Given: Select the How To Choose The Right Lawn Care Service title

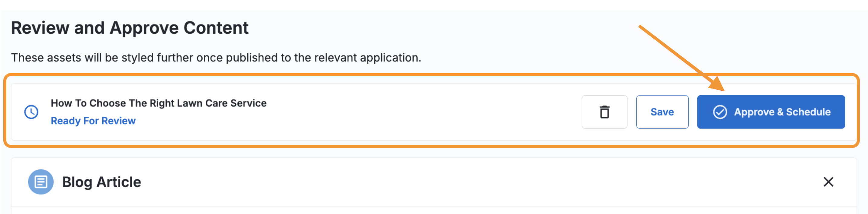Looking at the screenshot, I should (x=158, y=103).
